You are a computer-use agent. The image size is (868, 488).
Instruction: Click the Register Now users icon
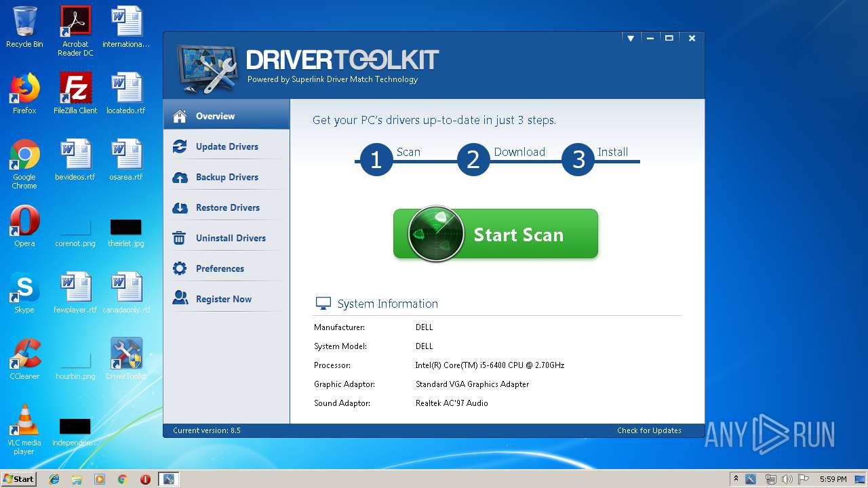click(x=180, y=298)
